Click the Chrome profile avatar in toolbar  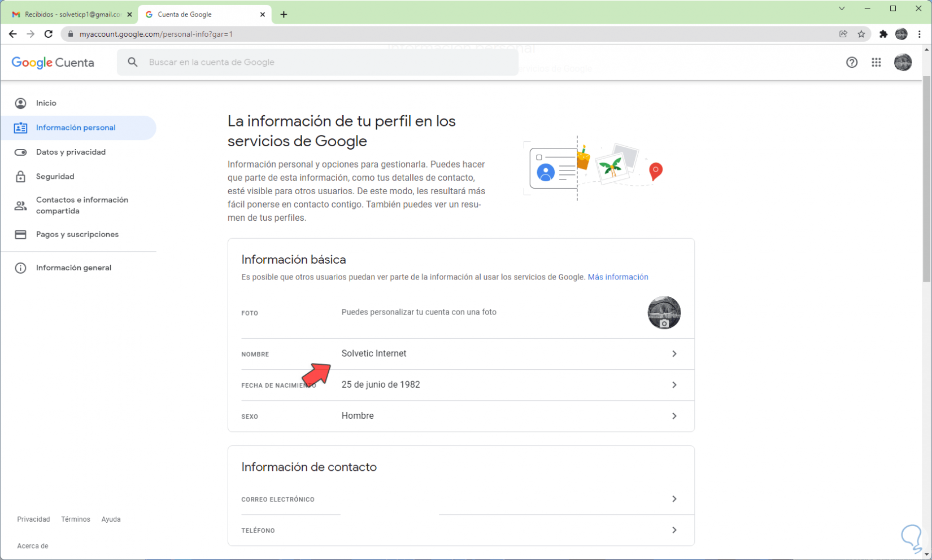pyautogui.click(x=901, y=34)
